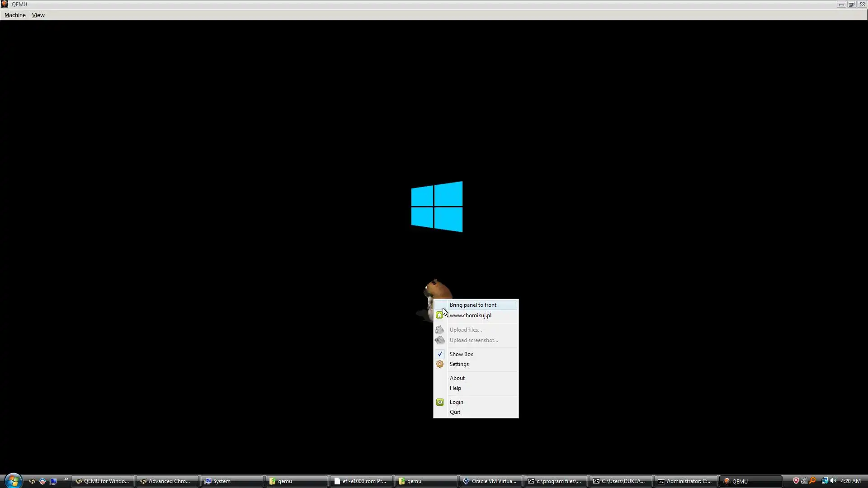This screenshot has height=488, width=868.
Task: Click the Settings gear icon
Action: coord(439,364)
